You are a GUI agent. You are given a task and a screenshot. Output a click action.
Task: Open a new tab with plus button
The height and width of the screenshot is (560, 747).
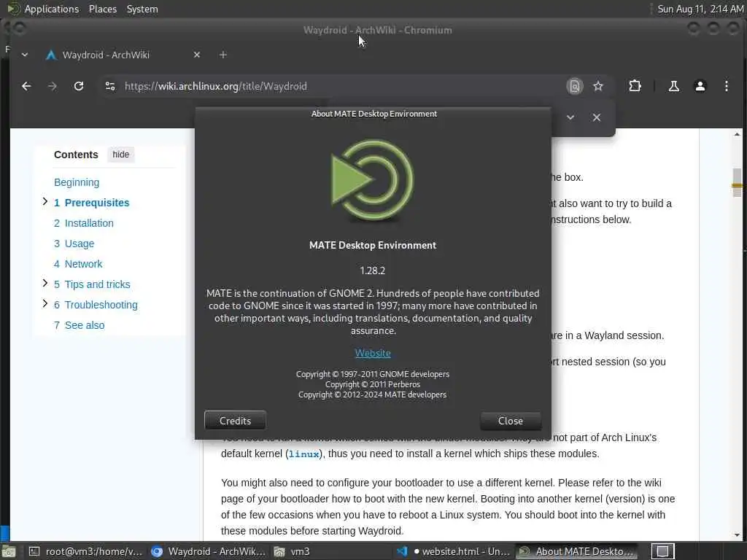click(223, 55)
